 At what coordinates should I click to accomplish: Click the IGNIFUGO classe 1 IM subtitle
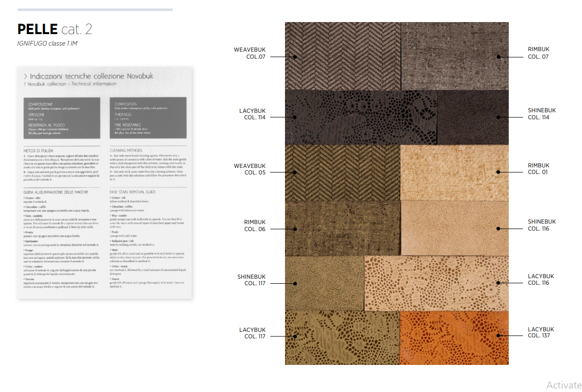(x=47, y=44)
